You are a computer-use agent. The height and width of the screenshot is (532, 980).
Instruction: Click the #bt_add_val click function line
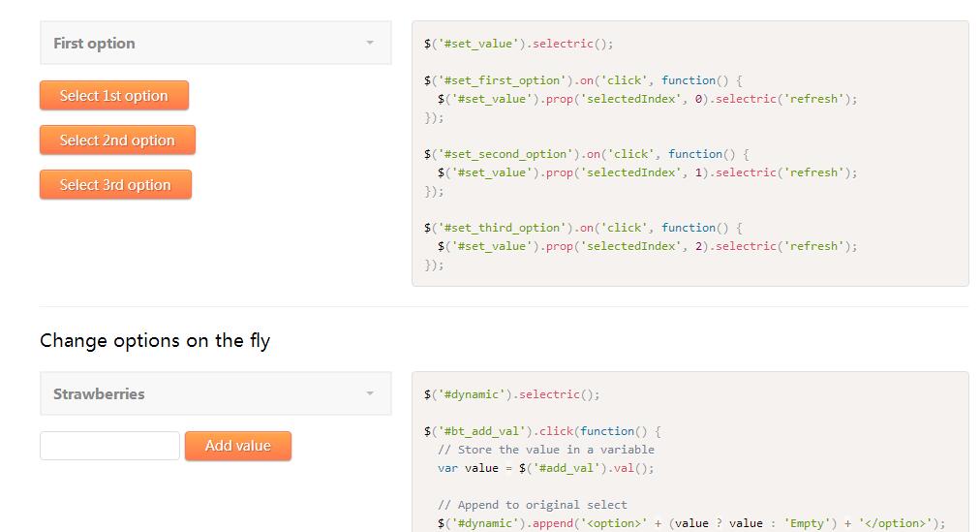(x=542, y=431)
